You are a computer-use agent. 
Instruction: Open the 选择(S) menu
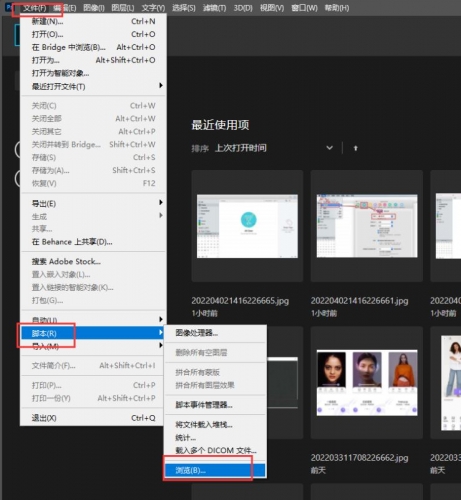click(184, 8)
